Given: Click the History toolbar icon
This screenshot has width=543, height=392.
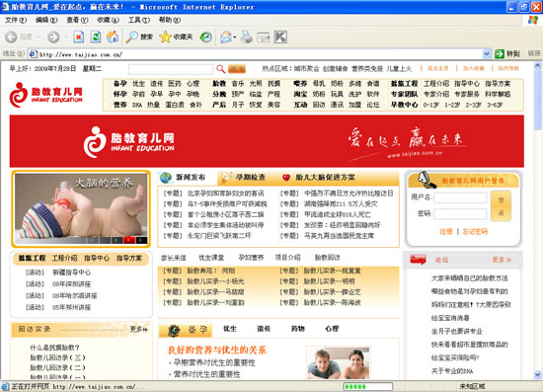Looking at the screenshot, I should pos(205,37).
